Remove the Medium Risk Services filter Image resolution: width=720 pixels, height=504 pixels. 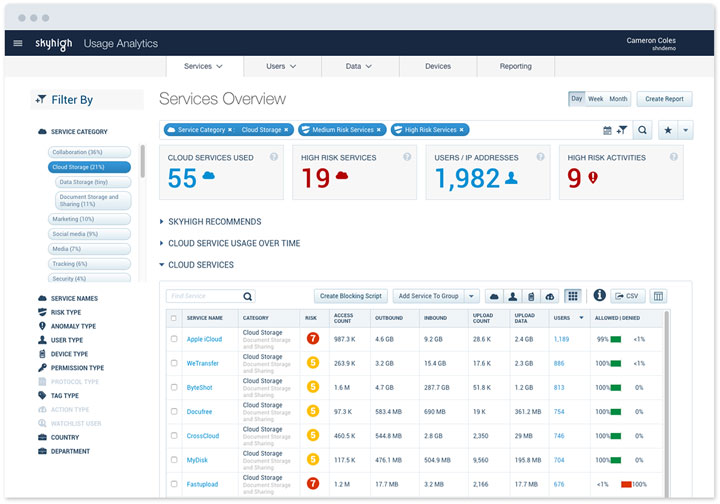tap(379, 130)
